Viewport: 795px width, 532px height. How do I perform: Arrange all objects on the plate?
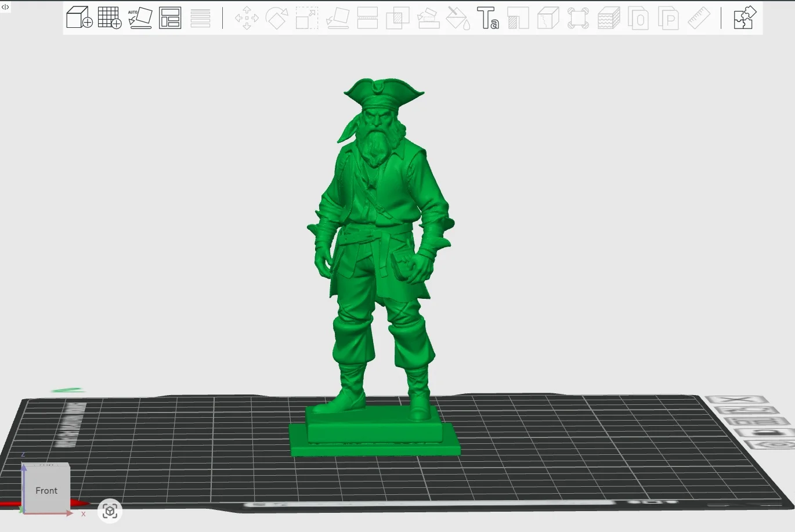(170, 17)
